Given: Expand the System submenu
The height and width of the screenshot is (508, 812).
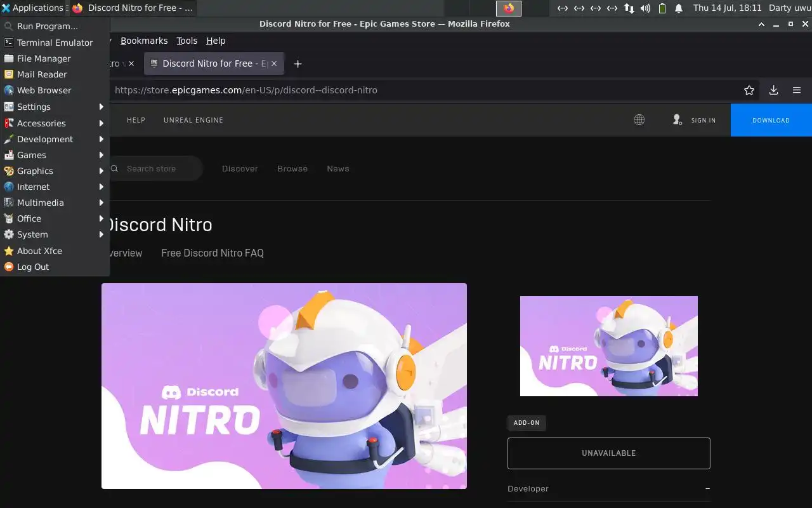Looking at the screenshot, I should 55,234.
